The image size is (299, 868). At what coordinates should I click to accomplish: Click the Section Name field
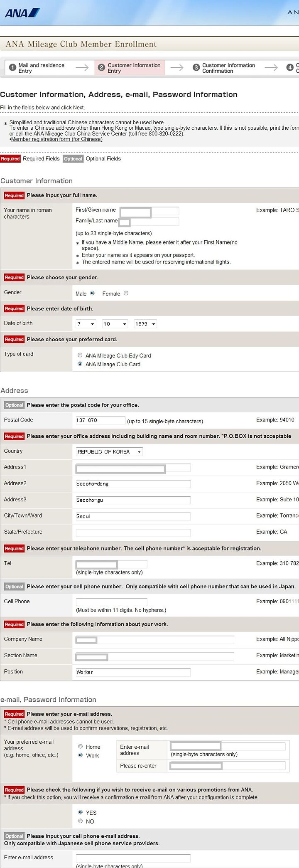pyautogui.click(x=154, y=656)
